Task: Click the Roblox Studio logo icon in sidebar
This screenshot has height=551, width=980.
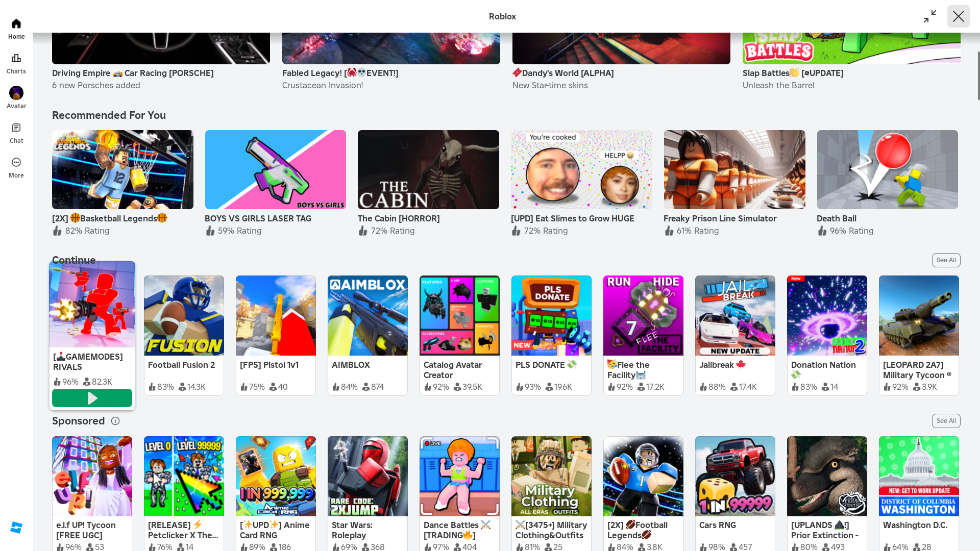Action: (16, 528)
